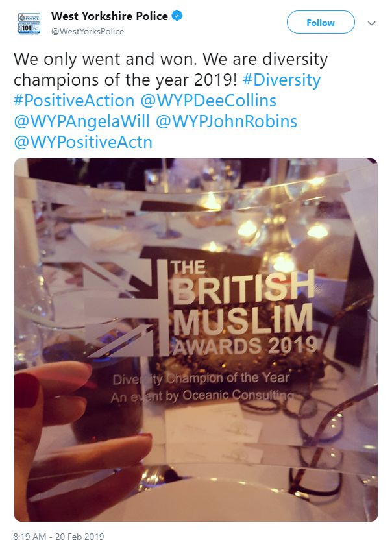Visit @WYPJohnRobins profile mention
The image size is (392, 549).
click(x=227, y=121)
